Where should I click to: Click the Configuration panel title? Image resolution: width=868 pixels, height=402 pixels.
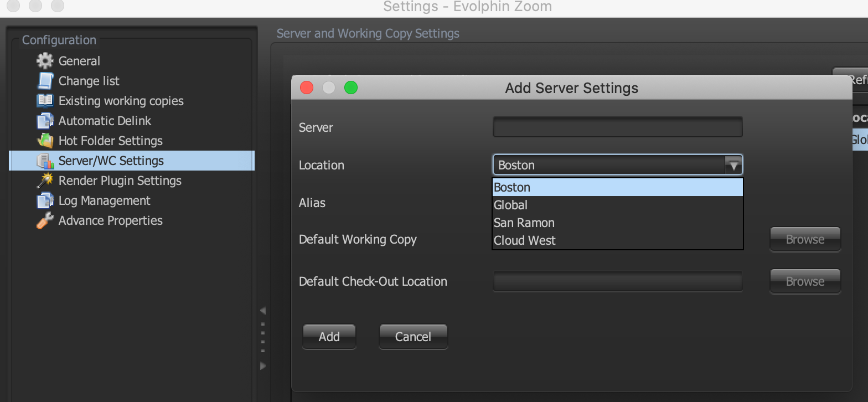(59, 40)
